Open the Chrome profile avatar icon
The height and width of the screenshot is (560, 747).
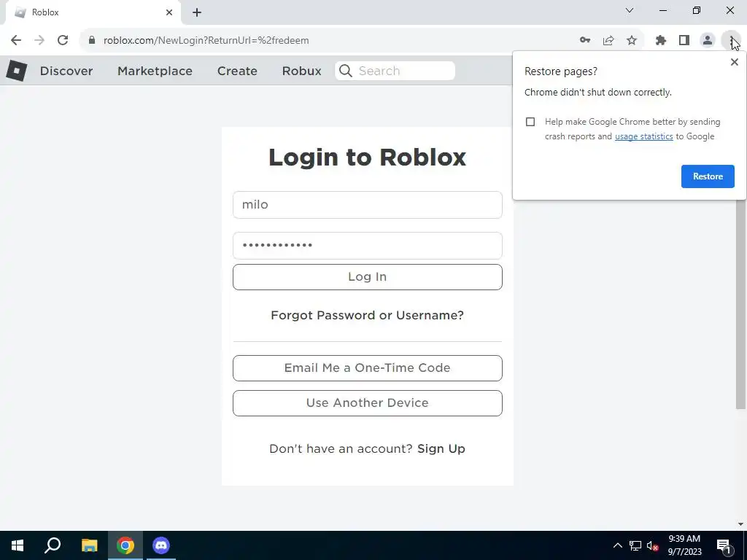708,41
